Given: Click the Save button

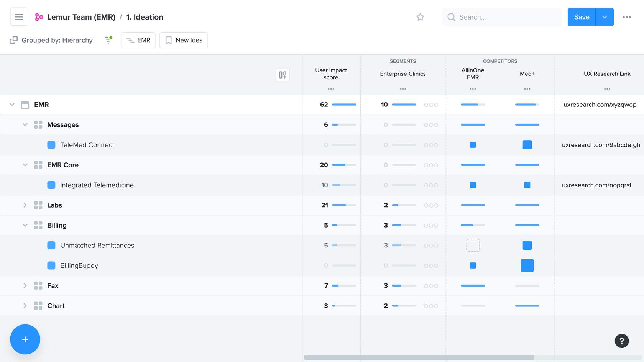Looking at the screenshot, I should (x=582, y=17).
